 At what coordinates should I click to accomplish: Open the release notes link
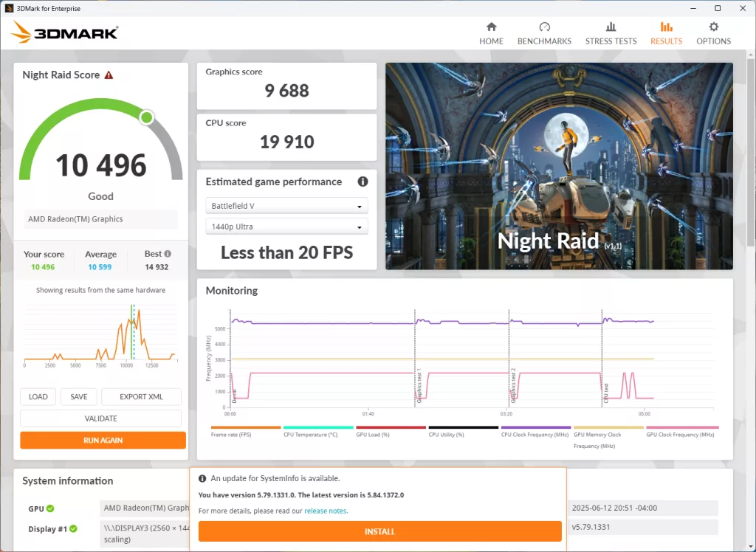pyautogui.click(x=326, y=511)
